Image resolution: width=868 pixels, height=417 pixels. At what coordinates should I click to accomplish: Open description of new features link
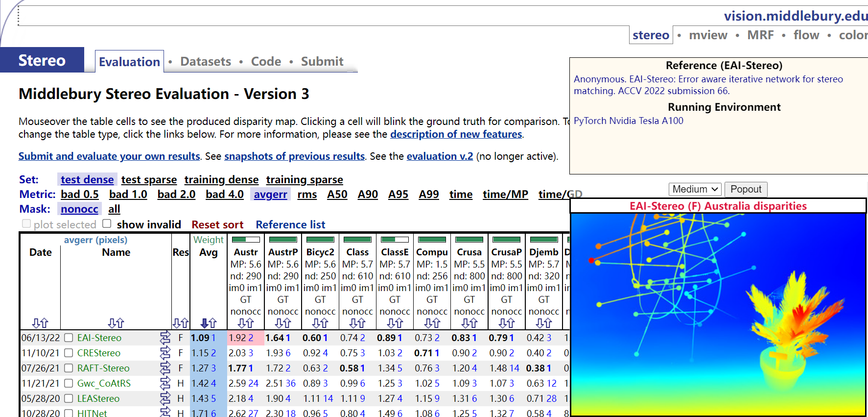[x=456, y=134]
